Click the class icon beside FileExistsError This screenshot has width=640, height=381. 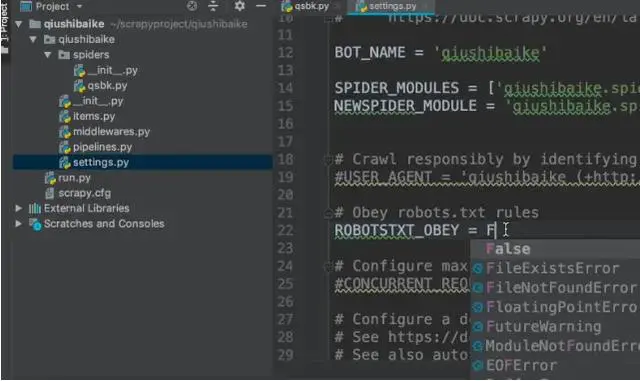478,269
